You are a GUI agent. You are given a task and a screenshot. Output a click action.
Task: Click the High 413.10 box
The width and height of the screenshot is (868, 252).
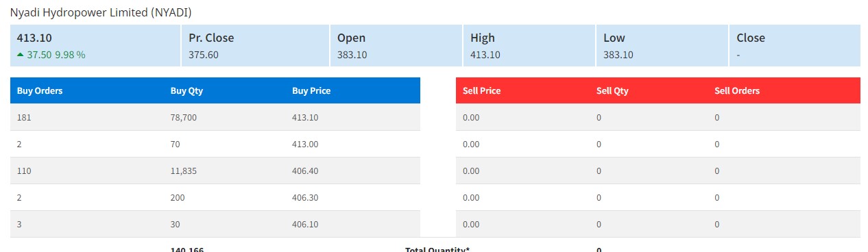click(x=529, y=45)
